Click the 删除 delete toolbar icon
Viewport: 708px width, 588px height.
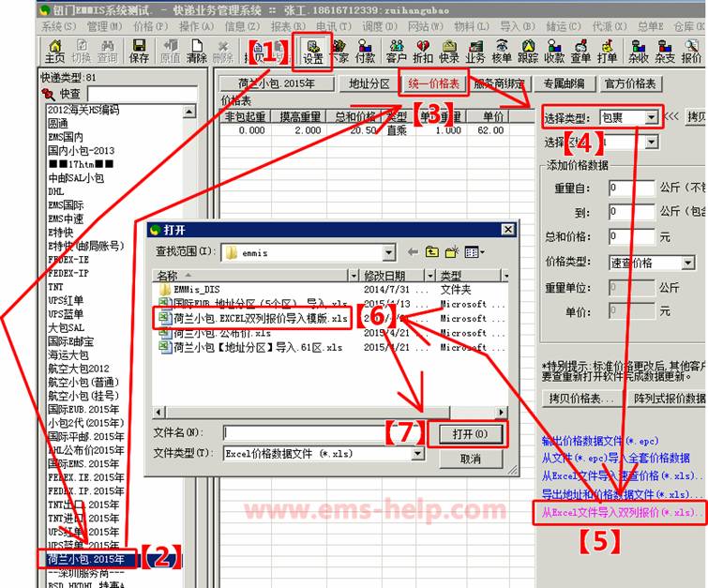[x=222, y=51]
